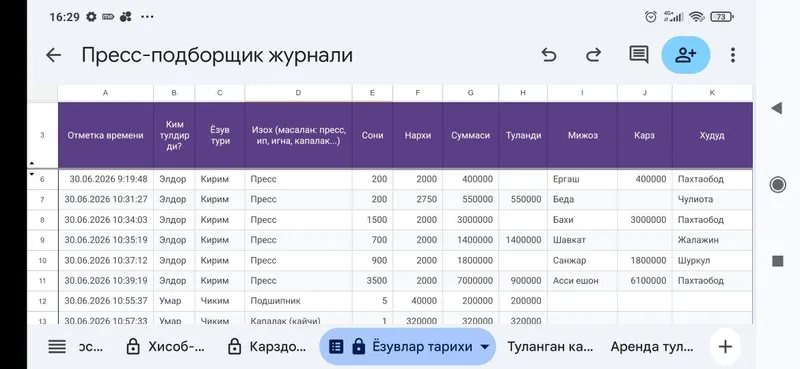Select the quantity cell 3500

tap(372, 281)
